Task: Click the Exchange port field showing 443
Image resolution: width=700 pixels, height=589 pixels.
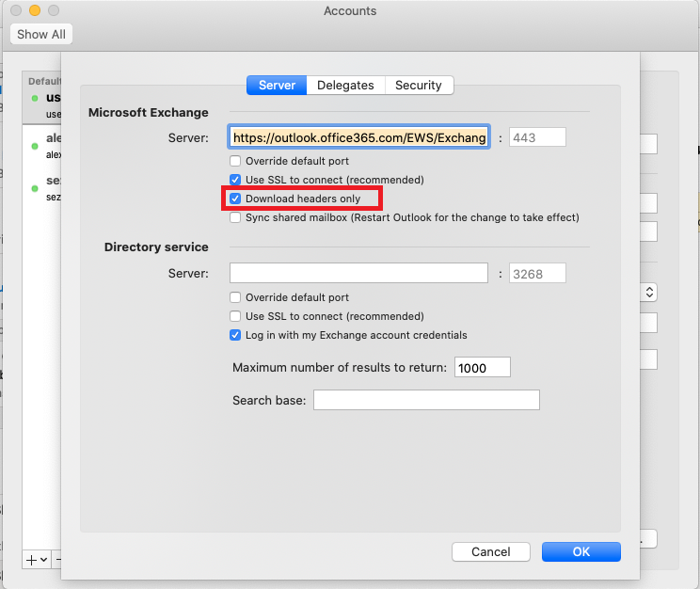Action: [537, 137]
